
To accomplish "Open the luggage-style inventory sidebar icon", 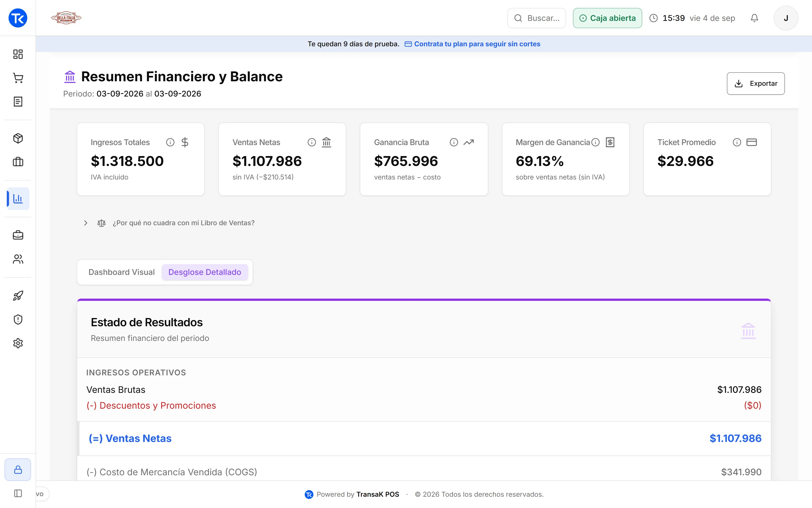I will click(18, 162).
